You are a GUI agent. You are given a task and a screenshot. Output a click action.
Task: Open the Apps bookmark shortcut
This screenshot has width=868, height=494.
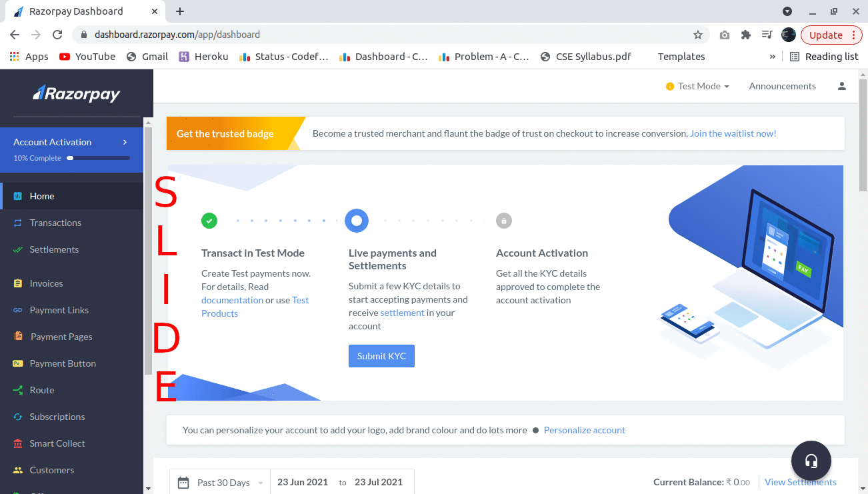[29, 57]
